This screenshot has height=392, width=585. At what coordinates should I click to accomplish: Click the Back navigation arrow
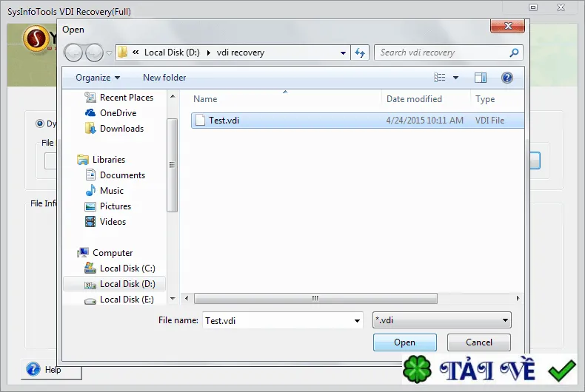point(73,53)
